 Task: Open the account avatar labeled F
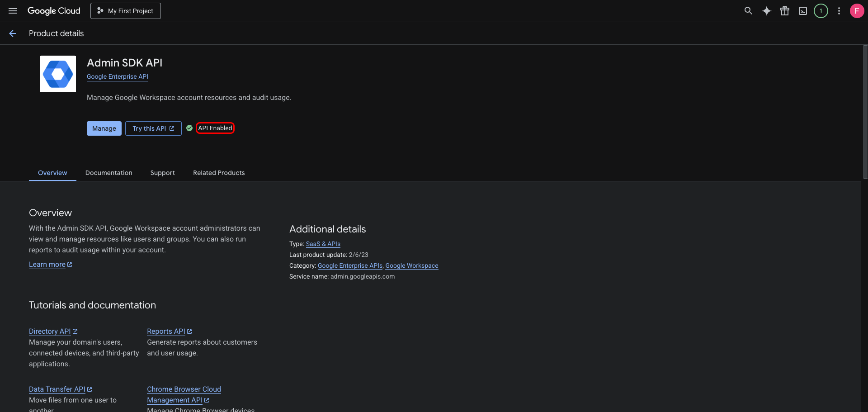click(857, 11)
